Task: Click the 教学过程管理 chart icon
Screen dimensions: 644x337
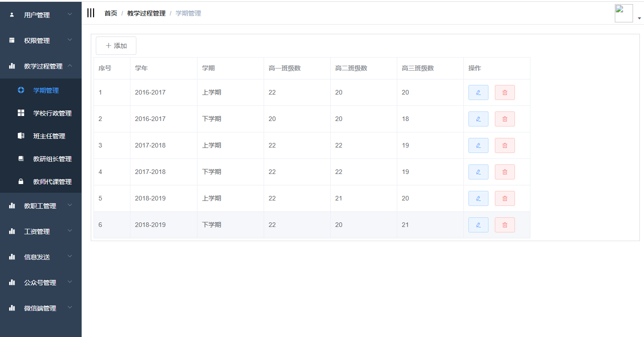Action: (x=12, y=66)
